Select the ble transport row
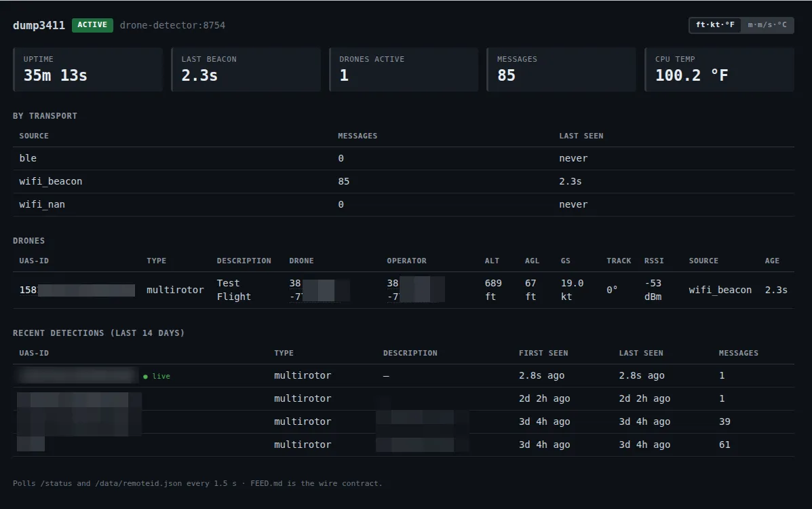The width and height of the screenshot is (812, 509). tap(404, 159)
